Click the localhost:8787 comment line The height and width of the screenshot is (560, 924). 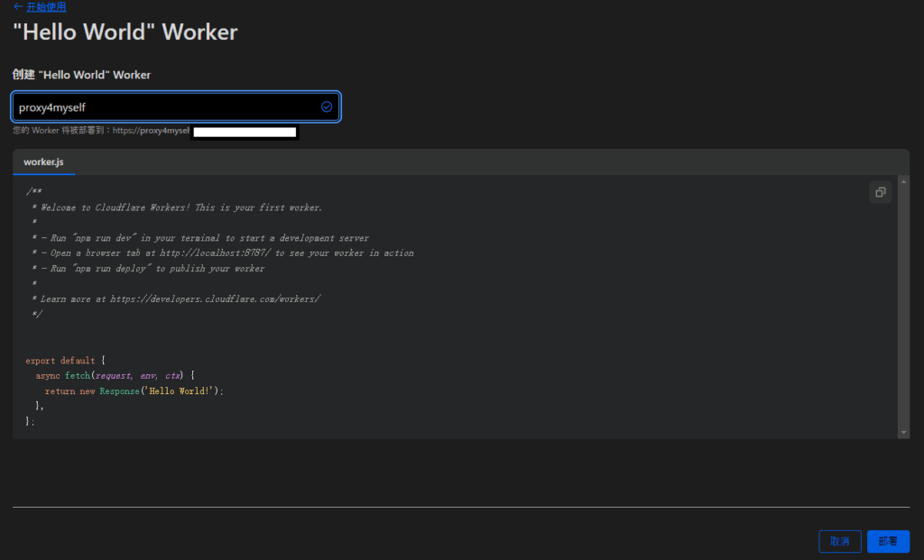point(223,253)
